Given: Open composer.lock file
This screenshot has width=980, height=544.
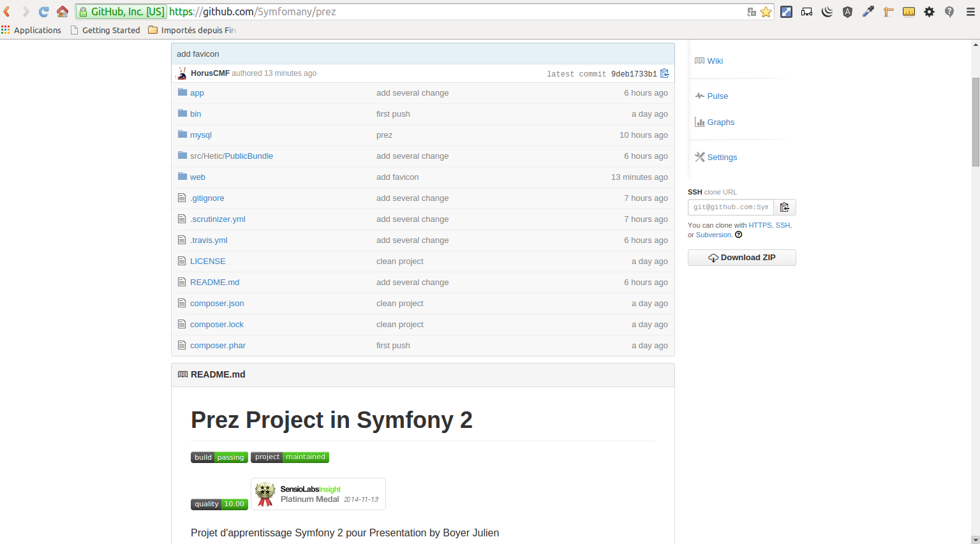Looking at the screenshot, I should [x=217, y=324].
